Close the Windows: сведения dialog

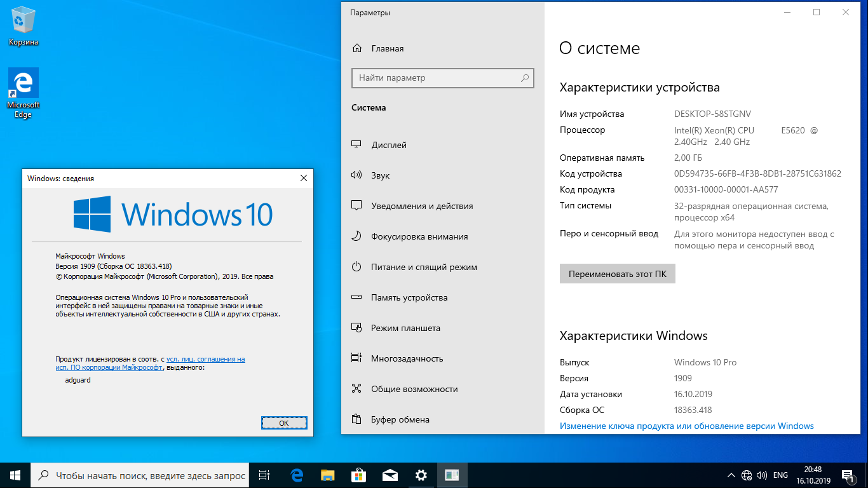[304, 179]
